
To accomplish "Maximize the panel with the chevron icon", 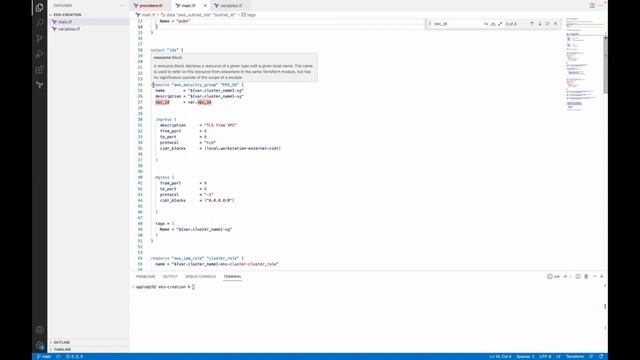I will [x=594, y=276].
